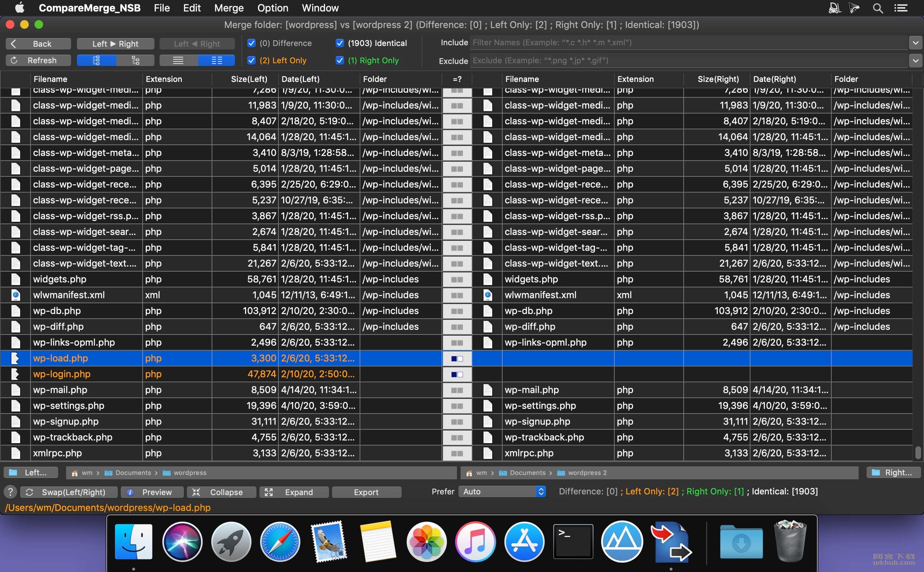Viewport: 924px width, 572px height.
Task: Click the Collapse button
Action: pyautogui.click(x=221, y=492)
